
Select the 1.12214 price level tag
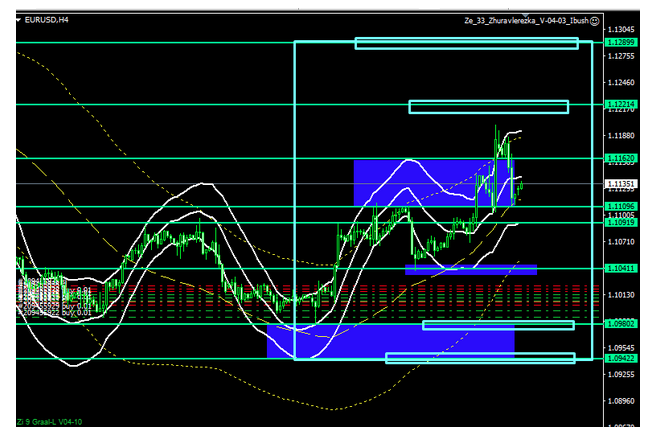(621, 104)
